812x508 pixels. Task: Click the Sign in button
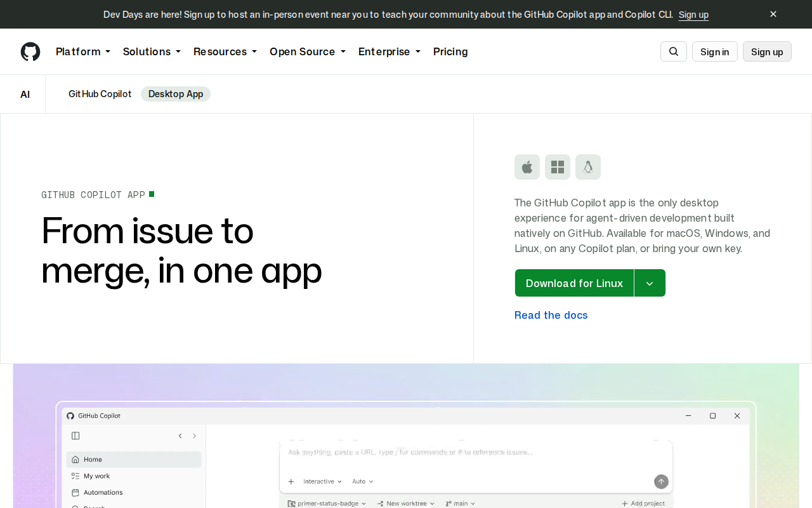pos(715,51)
